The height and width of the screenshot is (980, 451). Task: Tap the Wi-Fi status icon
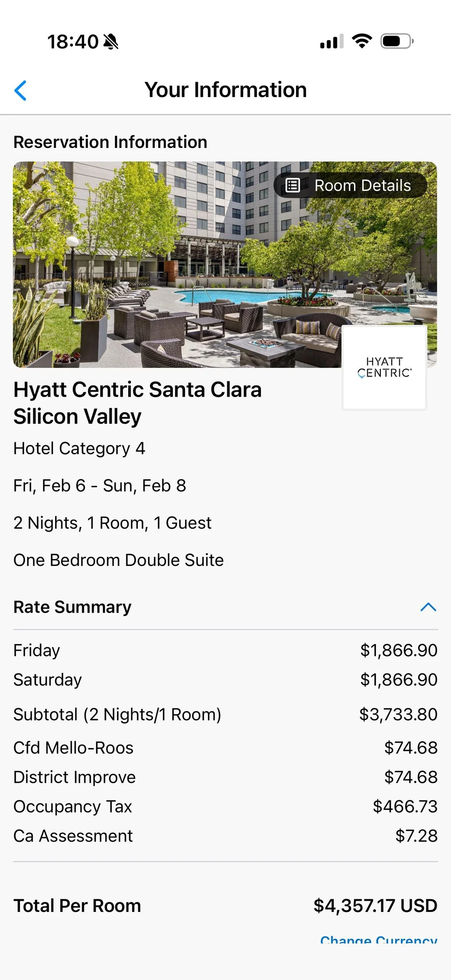362,41
